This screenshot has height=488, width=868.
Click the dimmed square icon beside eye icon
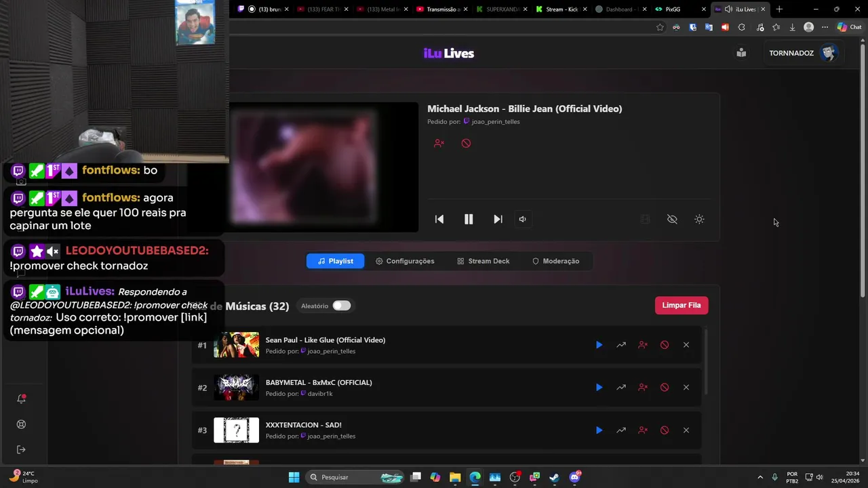pyautogui.click(x=645, y=219)
